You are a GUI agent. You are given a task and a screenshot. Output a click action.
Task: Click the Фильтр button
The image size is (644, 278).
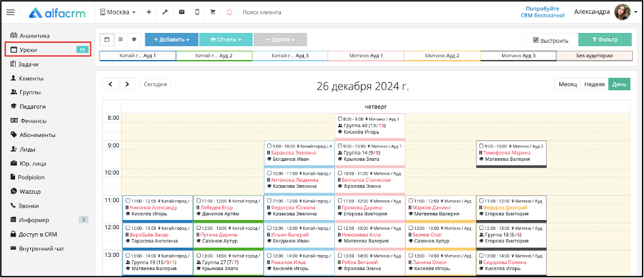[x=605, y=40]
